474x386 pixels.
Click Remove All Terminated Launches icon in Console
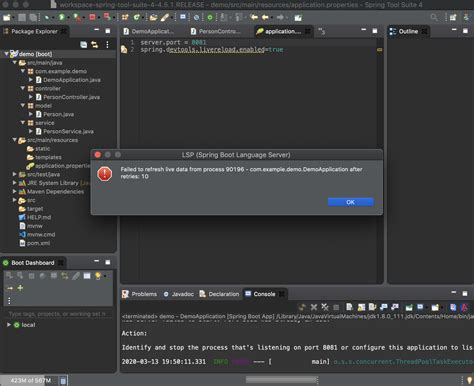(x=325, y=307)
